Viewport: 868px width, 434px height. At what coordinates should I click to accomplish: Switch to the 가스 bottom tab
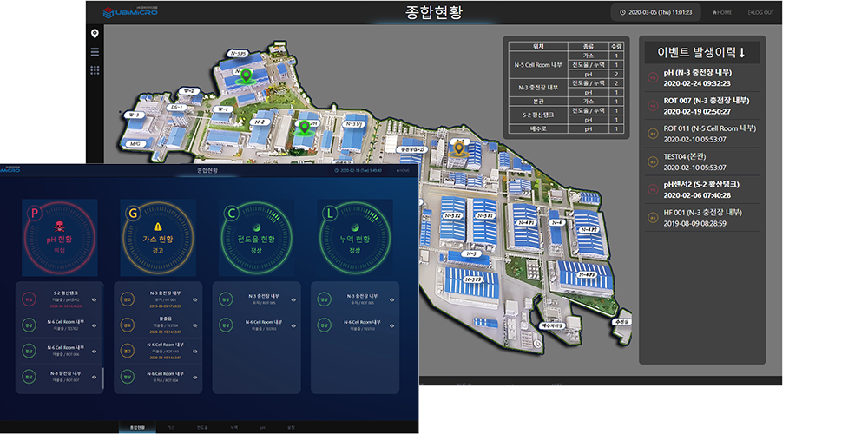[170, 428]
